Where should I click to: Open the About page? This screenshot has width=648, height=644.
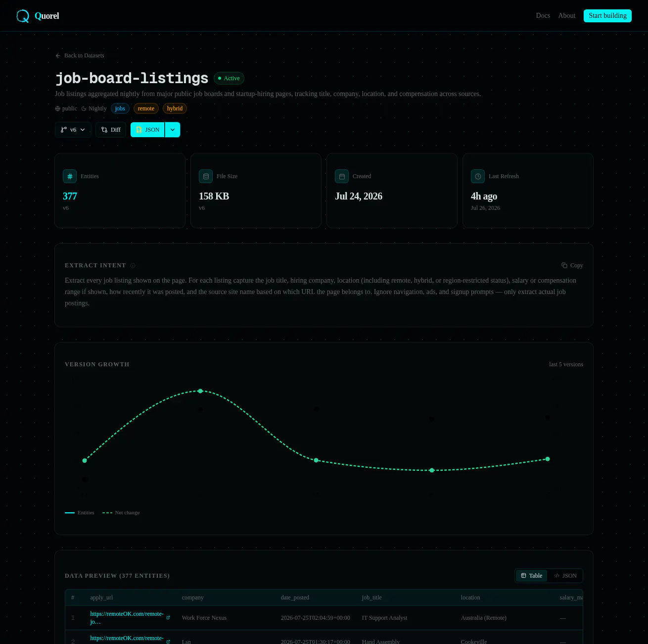coord(566,16)
